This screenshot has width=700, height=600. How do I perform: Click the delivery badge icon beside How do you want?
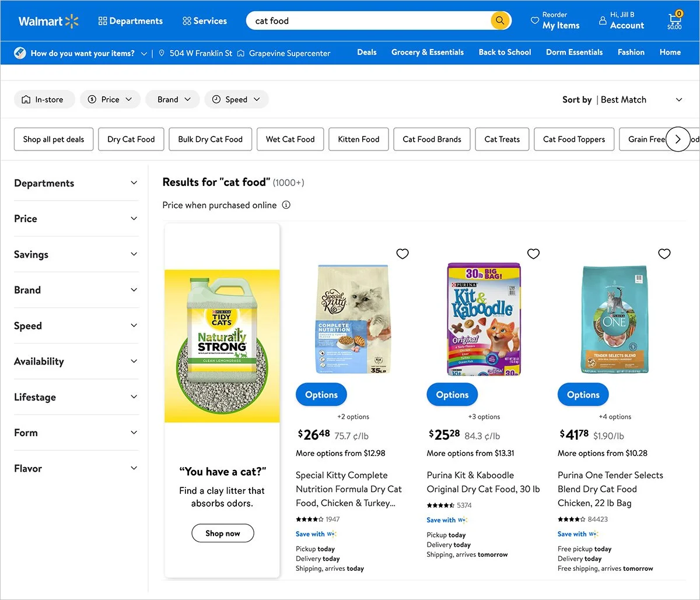pyautogui.click(x=20, y=53)
